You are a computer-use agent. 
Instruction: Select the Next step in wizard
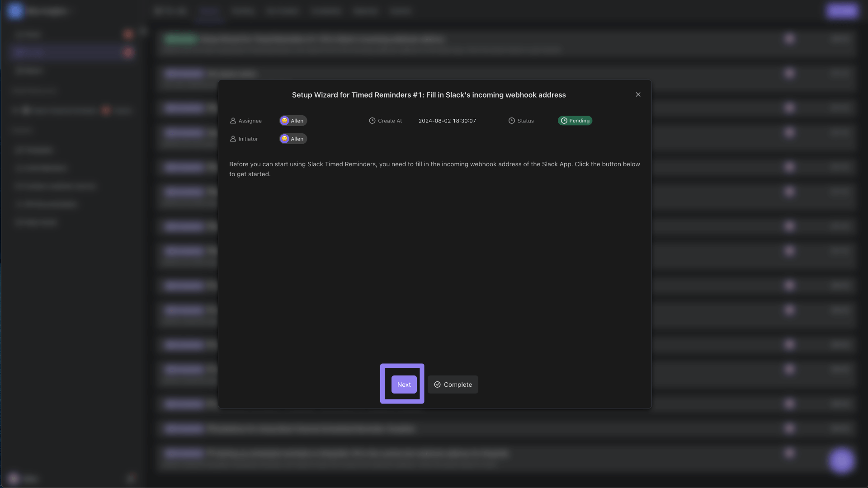pos(404,384)
